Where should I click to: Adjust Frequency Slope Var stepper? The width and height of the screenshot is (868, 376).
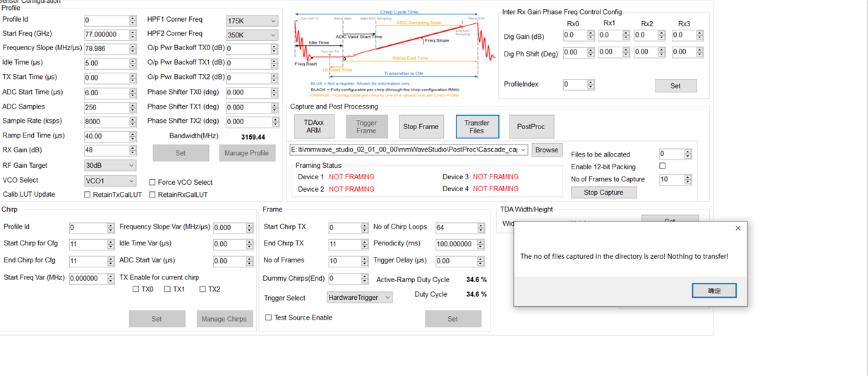pos(251,228)
